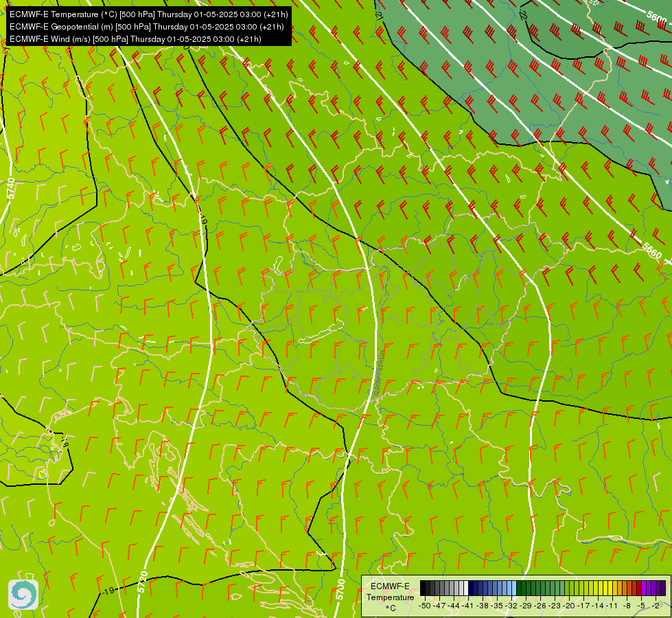Click the -20 value on the temperature legend

point(569,606)
